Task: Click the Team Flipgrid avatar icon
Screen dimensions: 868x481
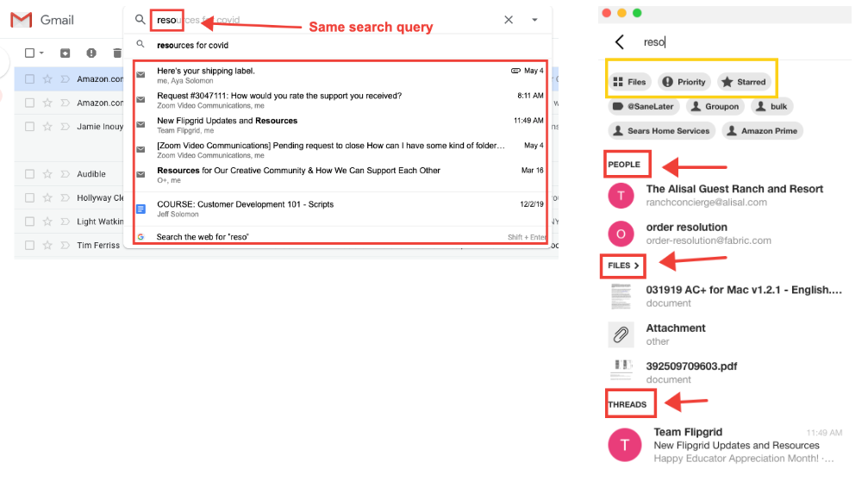Action: tap(625, 445)
